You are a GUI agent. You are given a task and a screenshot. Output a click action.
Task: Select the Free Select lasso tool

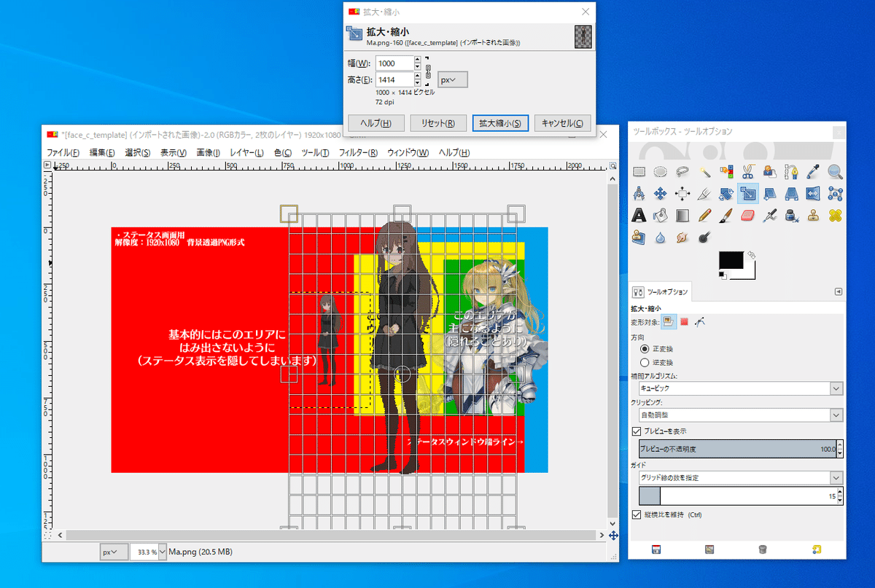point(682,172)
